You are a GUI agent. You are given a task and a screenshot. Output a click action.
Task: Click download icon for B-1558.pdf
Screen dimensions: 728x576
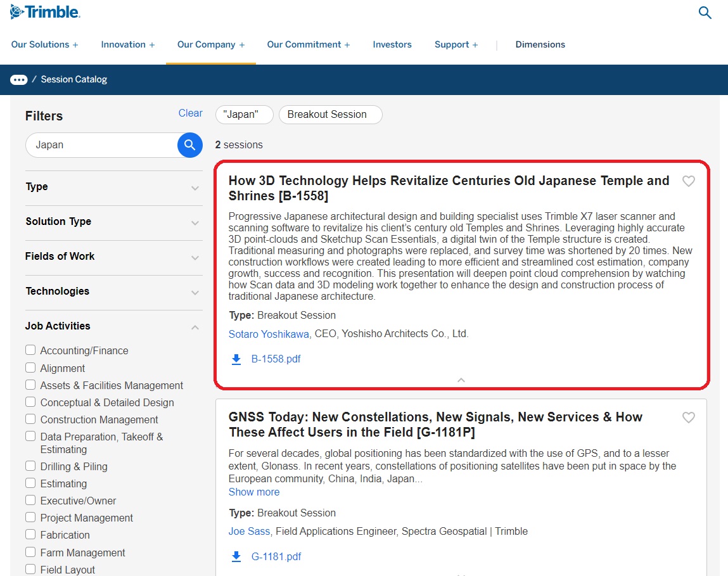coord(236,359)
